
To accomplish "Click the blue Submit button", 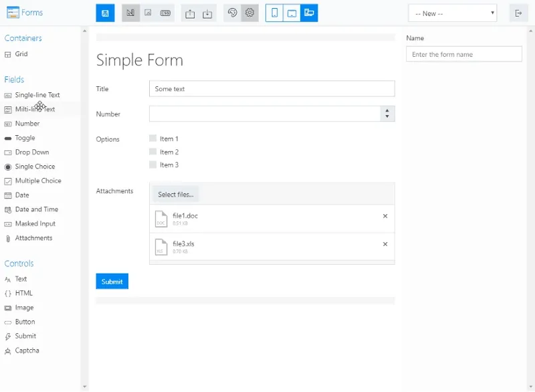I will 112,281.
